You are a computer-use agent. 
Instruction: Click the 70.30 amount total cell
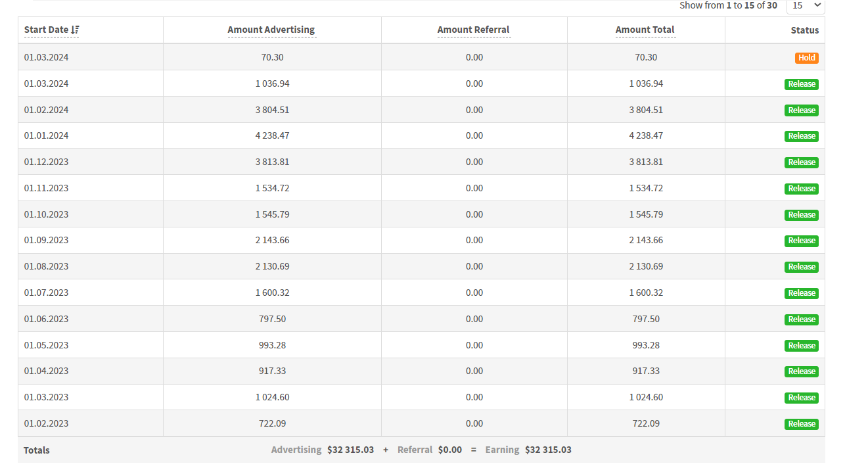tap(645, 58)
